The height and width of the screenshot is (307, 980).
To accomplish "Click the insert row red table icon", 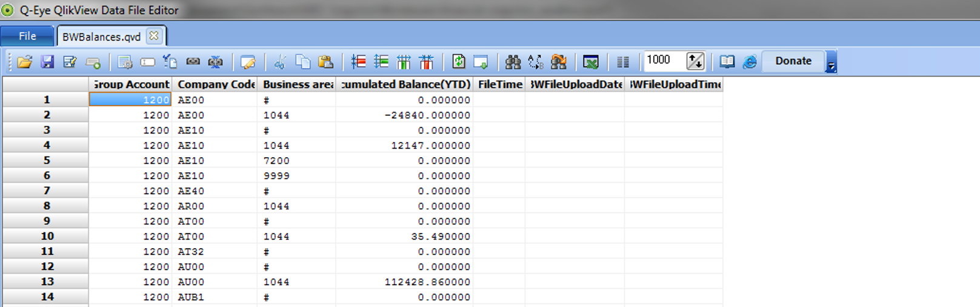I will 358,61.
